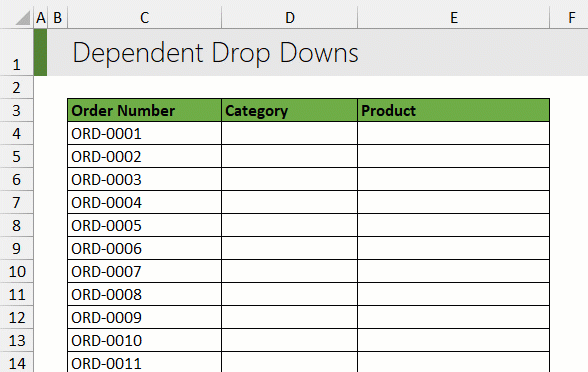This screenshot has width=588, height=372.
Task: Select row 1 header
Action: [16, 52]
